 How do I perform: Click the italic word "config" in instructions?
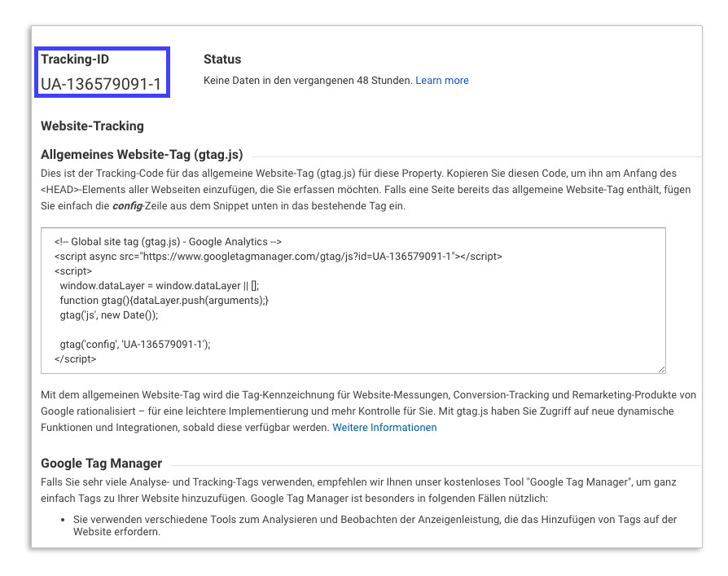click(x=125, y=208)
